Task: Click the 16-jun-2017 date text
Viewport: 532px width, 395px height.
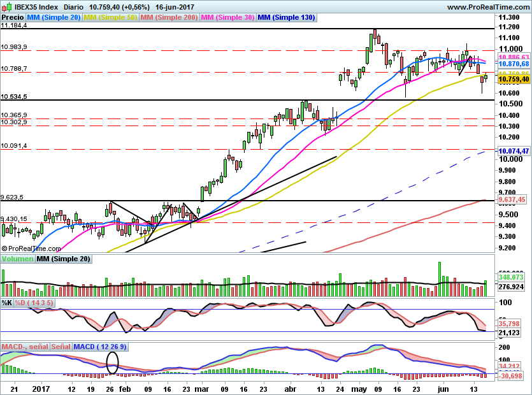Action: 175,7
